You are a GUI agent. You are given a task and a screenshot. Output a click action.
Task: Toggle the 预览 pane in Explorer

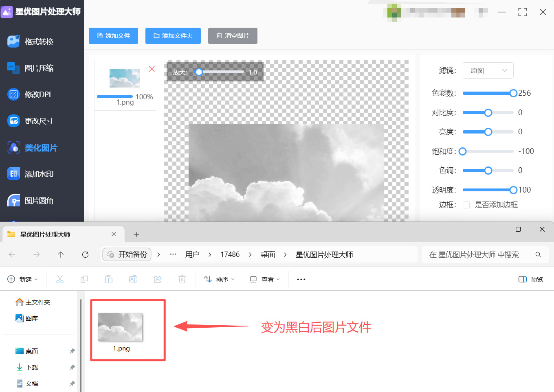coord(530,279)
